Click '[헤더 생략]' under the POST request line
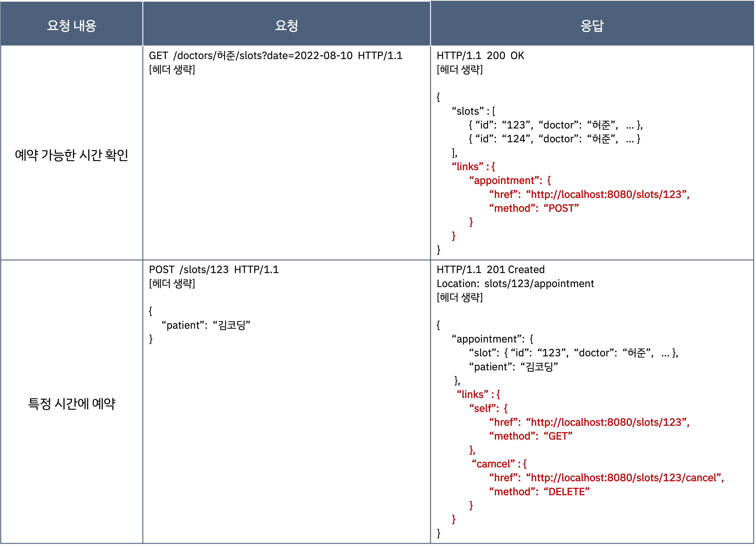756x548 pixels. click(x=172, y=283)
